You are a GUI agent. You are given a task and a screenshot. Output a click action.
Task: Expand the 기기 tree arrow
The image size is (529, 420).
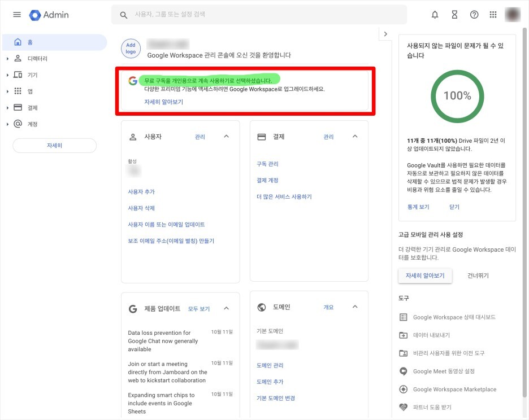7,75
